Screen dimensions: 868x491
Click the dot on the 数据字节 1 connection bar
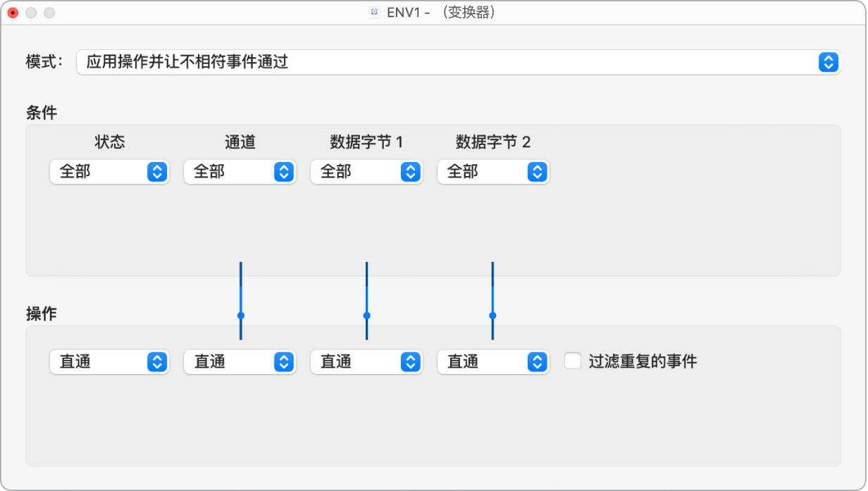pyautogui.click(x=366, y=315)
